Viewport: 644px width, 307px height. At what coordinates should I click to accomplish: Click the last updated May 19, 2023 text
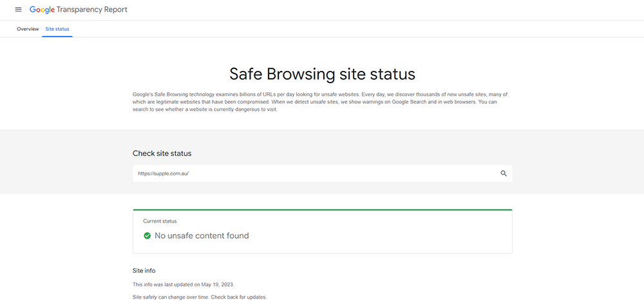click(x=184, y=284)
